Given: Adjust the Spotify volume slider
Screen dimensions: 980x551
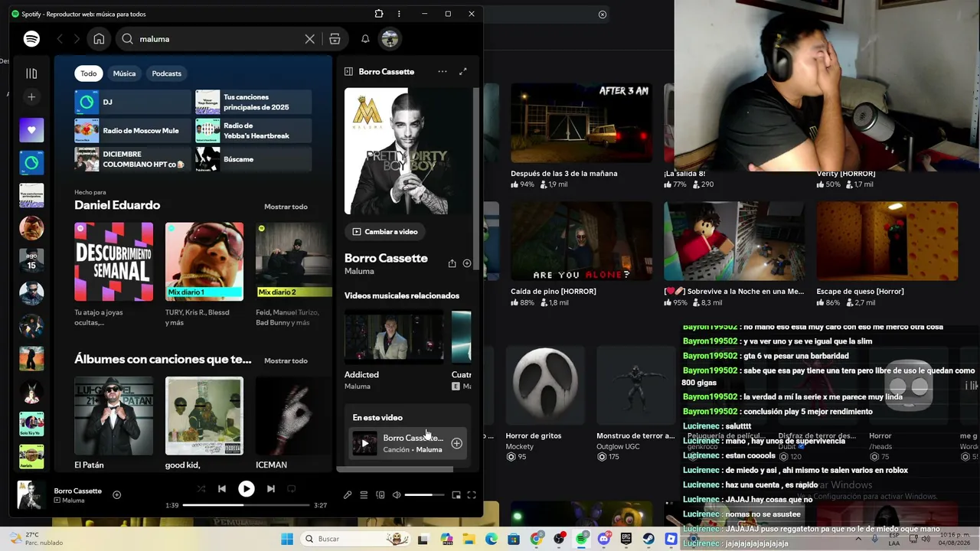Looking at the screenshot, I should point(424,495).
